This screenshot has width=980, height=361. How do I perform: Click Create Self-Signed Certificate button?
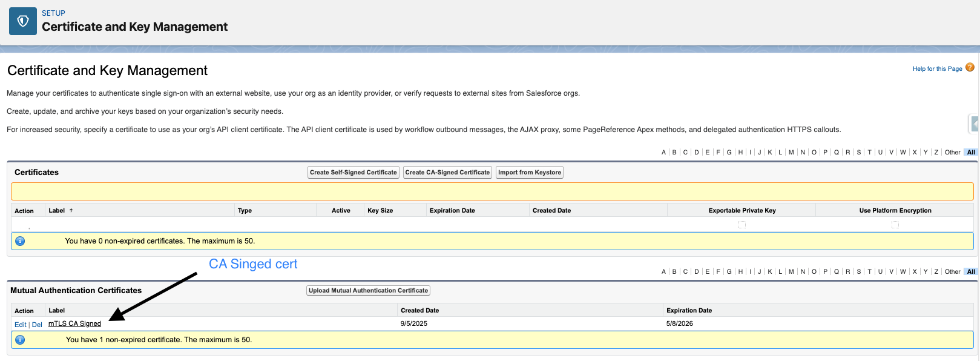coord(353,173)
